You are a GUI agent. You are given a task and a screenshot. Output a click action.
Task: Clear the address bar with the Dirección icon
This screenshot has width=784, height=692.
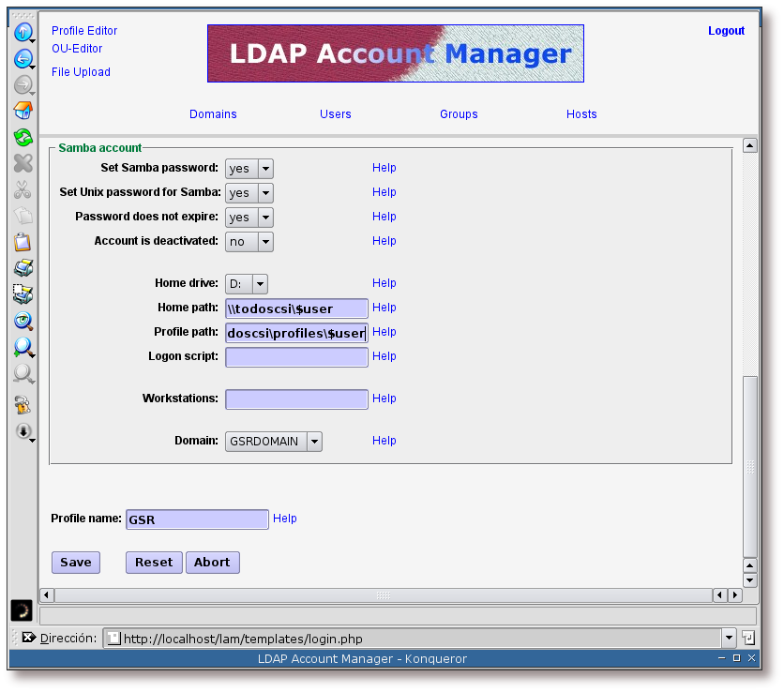pyautogui.click(x=28, y=638)
